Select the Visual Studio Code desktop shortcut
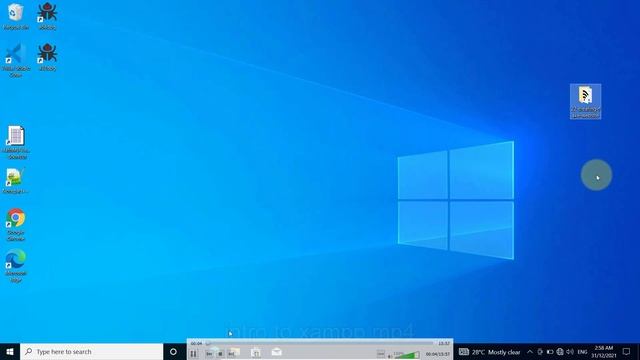 click(16, 60)
